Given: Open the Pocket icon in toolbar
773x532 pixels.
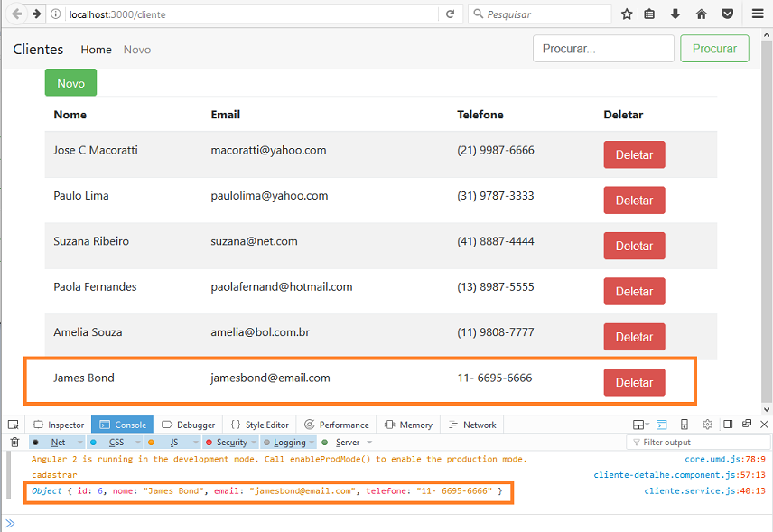Looking at the screenshot, I should [x=727, y=14].
